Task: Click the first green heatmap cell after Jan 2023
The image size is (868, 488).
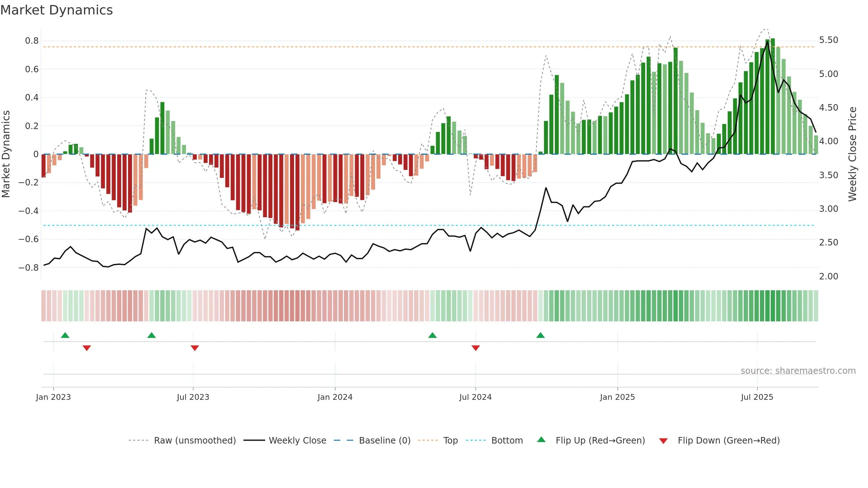Action: (x=65, y=306)
